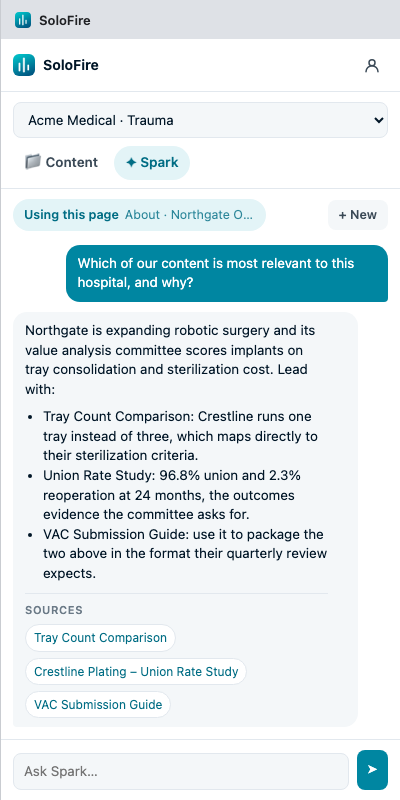
Task: Focus the Ask Spark input field
Action: (x=181, y=771)
